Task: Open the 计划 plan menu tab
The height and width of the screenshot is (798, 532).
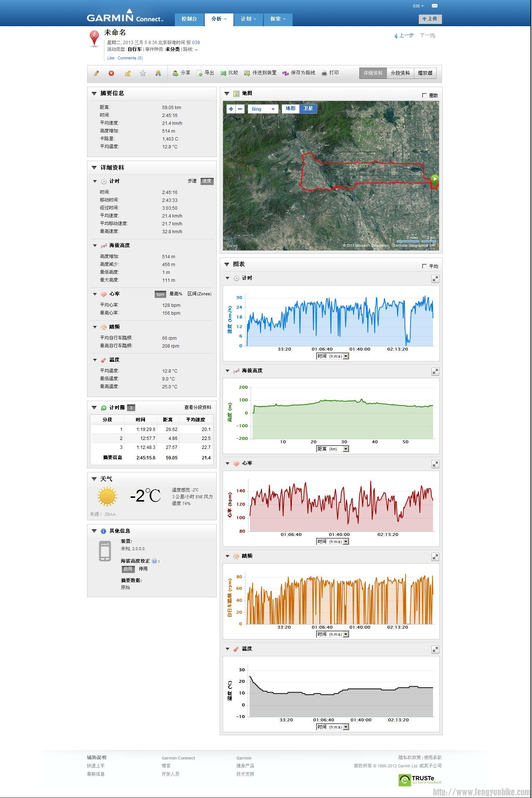Action: [x=248, y=19]
